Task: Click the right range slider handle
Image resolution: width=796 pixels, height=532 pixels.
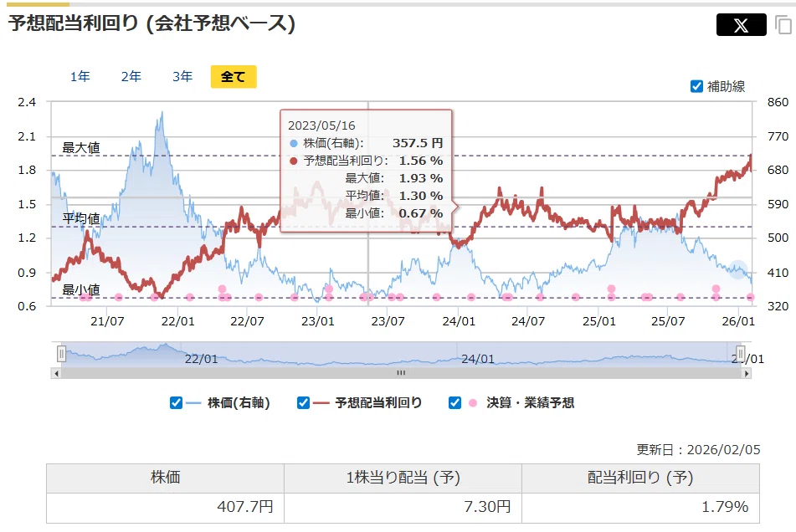Action: click(x=741, y=354)
